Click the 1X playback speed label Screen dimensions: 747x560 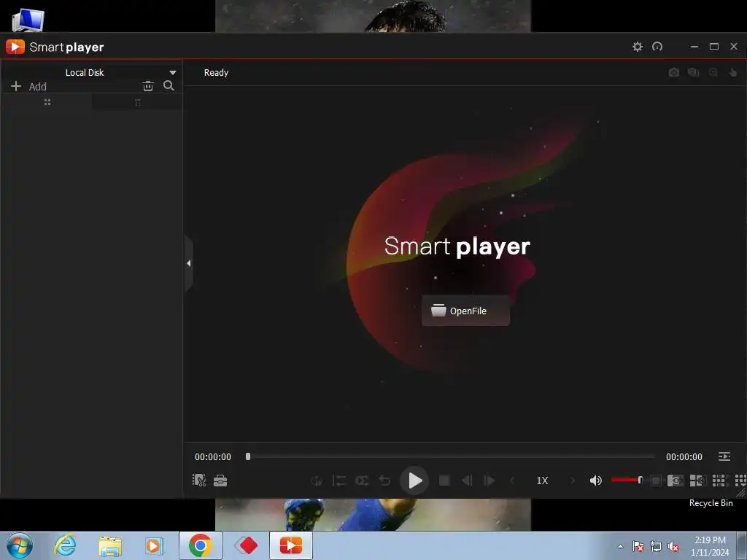542,481
